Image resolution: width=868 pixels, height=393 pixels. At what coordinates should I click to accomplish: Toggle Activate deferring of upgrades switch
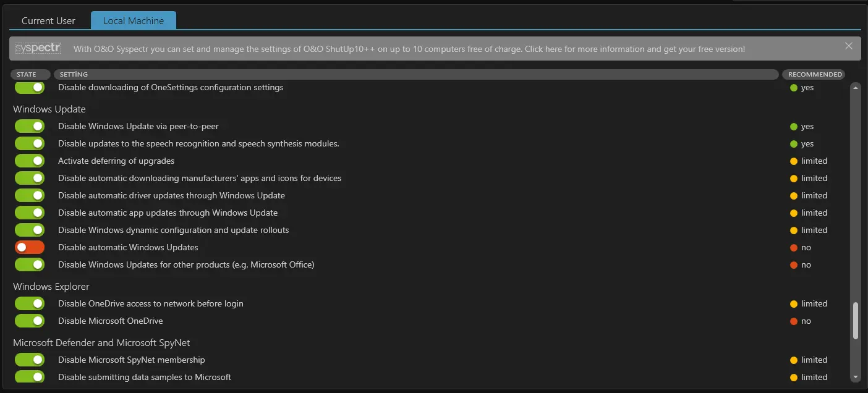click(30, 161)
